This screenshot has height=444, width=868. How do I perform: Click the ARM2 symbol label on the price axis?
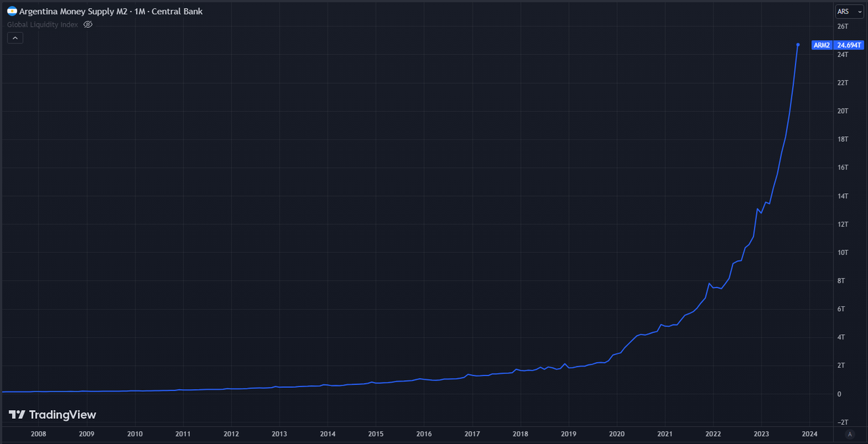(822, 45)
